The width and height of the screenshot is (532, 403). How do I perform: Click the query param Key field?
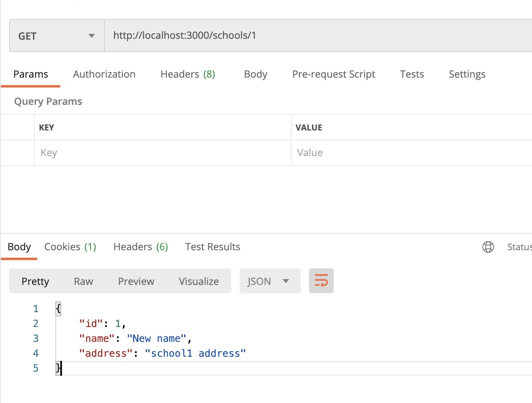[163, 153]
